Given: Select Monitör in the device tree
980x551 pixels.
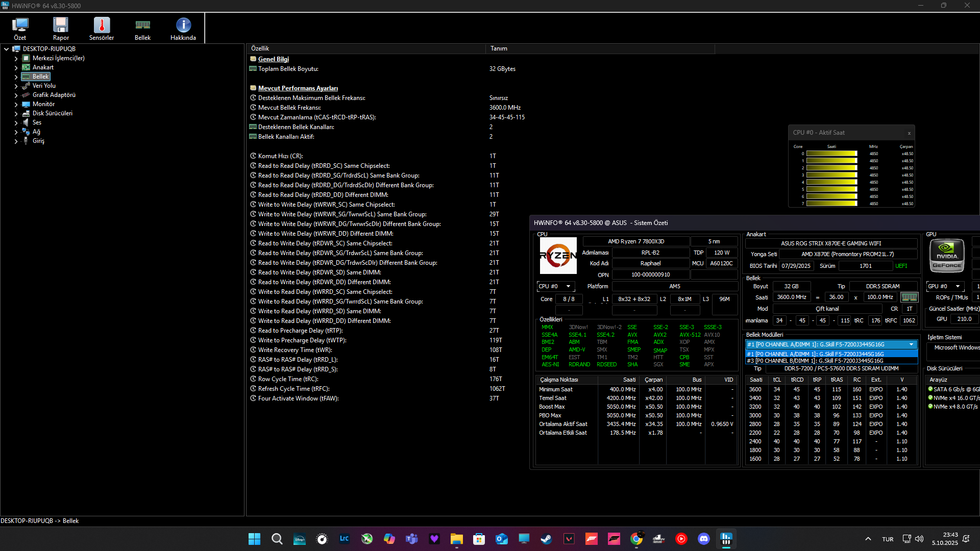Looking at the screenshot, I should coord(43,104).
